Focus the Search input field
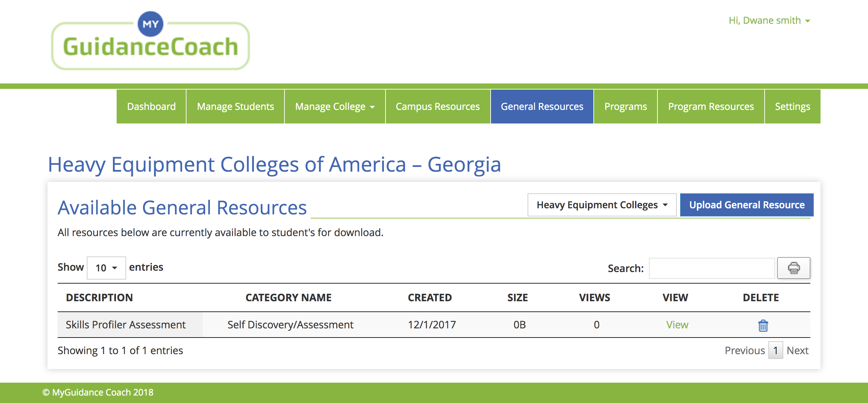868x403 pixels. coord(712,268)
